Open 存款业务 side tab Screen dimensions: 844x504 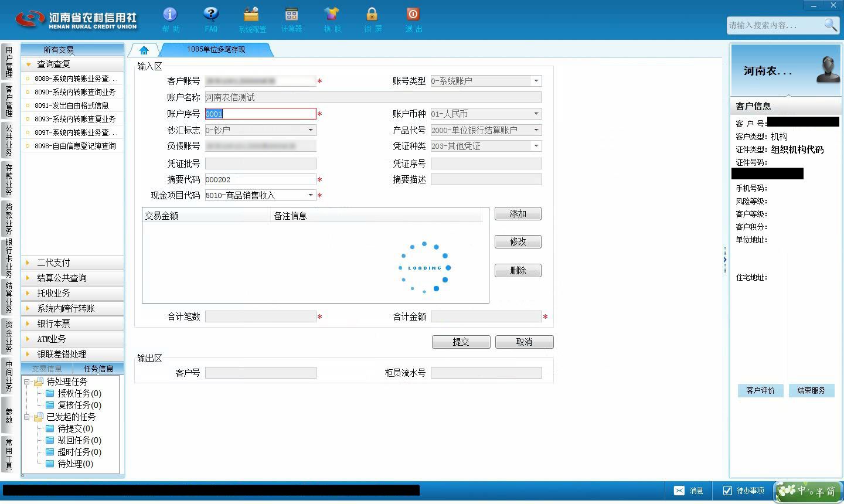pyautogui.click(x=9, y=179)
